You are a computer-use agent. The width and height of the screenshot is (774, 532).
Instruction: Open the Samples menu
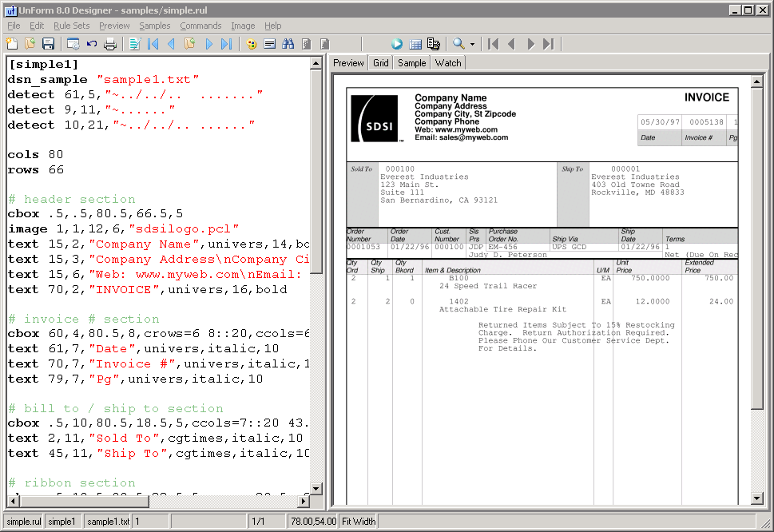point(155,26)
